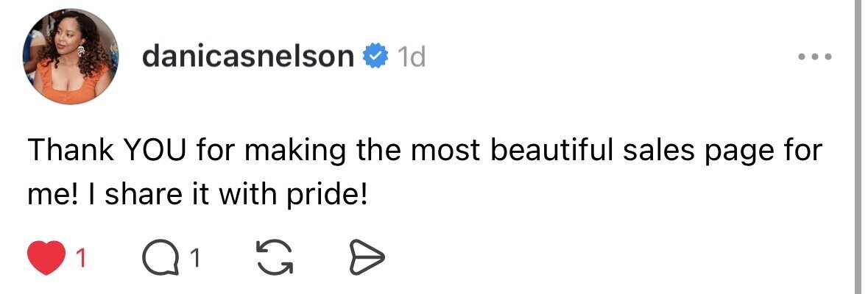
Task: Click the right edge vertical scrollbar
Action: click(x=856, y=147)
